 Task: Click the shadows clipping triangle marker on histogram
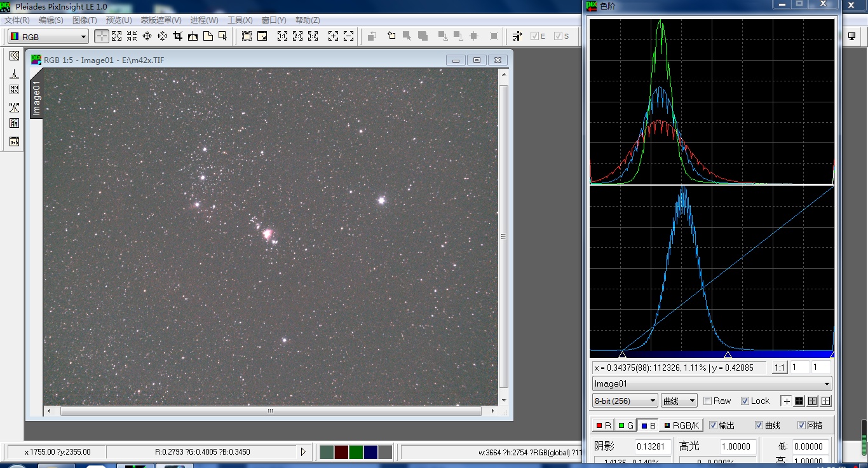622,354
